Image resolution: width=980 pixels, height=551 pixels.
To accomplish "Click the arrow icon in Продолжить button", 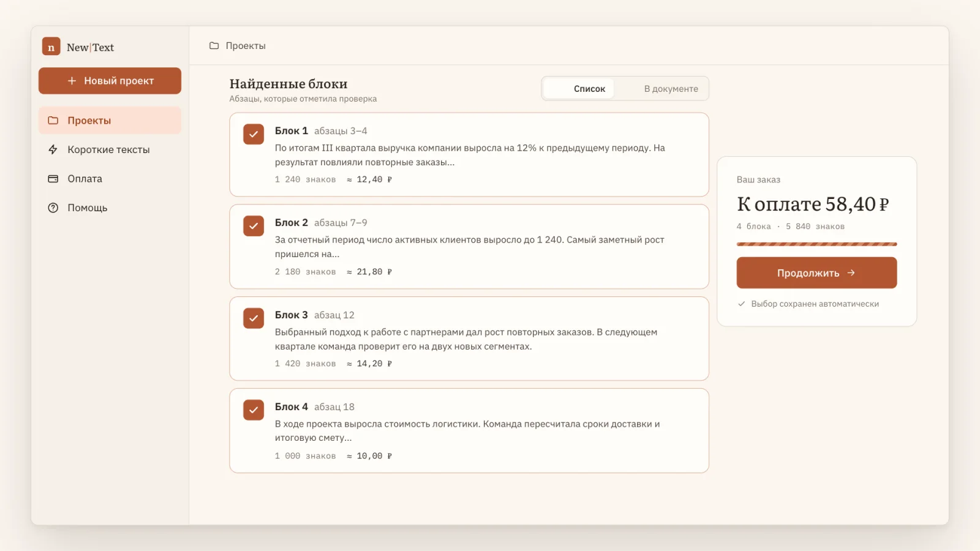I will tap(851, 273).
